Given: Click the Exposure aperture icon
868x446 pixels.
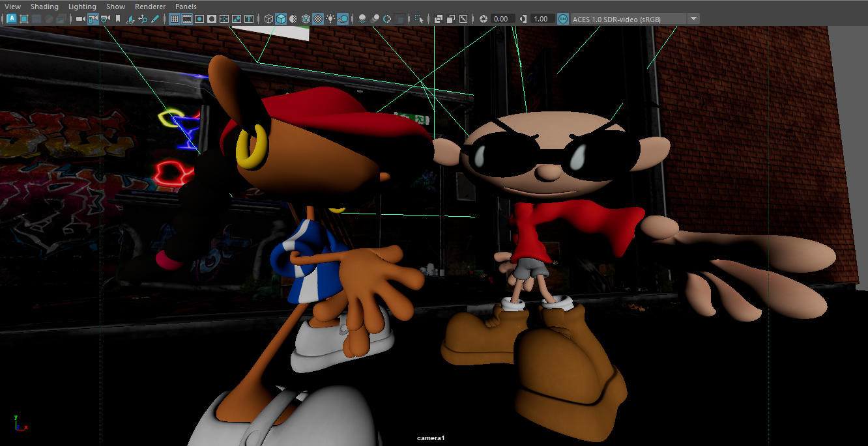Looking at the screenshot, I should 483,19.
